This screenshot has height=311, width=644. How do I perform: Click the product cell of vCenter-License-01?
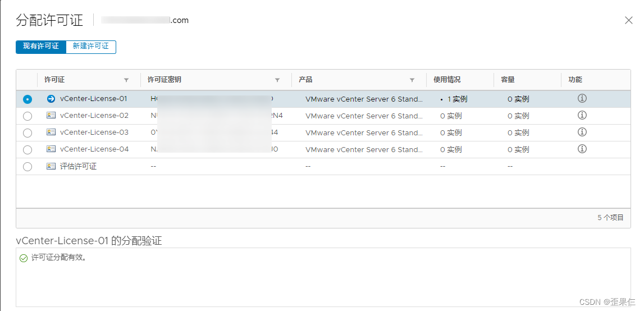364,99
